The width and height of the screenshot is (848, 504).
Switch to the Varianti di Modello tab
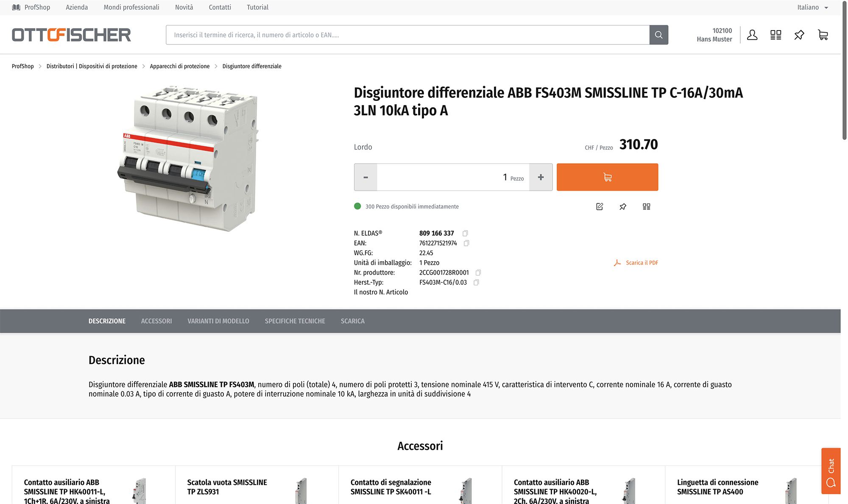pos(218,321)
